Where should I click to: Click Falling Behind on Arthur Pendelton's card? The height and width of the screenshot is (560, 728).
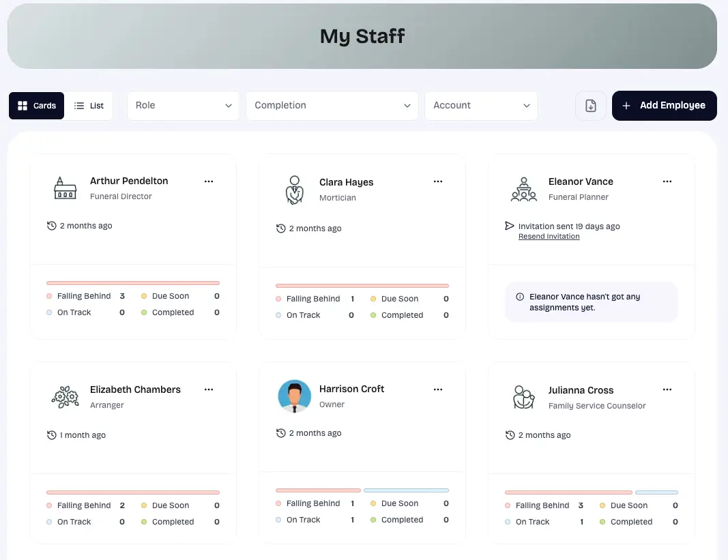tap(84, 296)
